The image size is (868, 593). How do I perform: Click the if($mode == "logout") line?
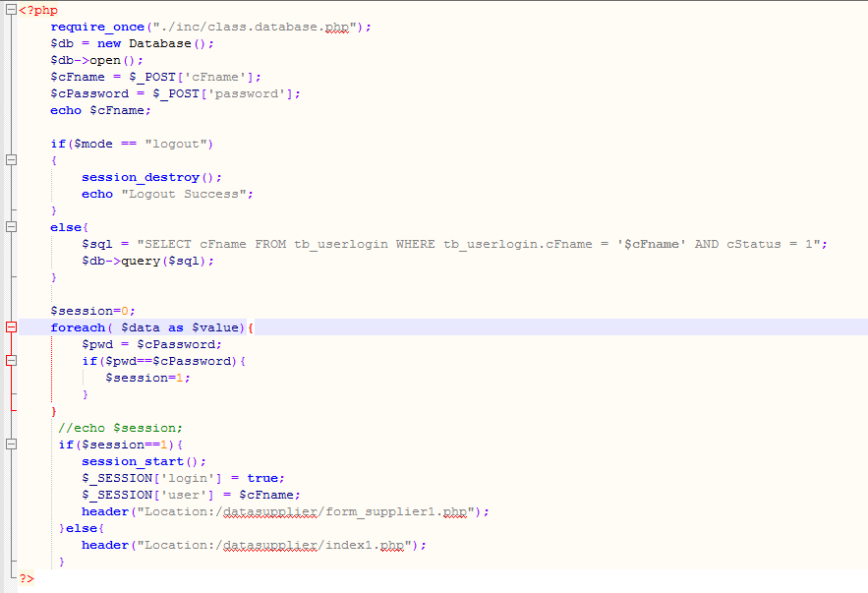[132, 144]
